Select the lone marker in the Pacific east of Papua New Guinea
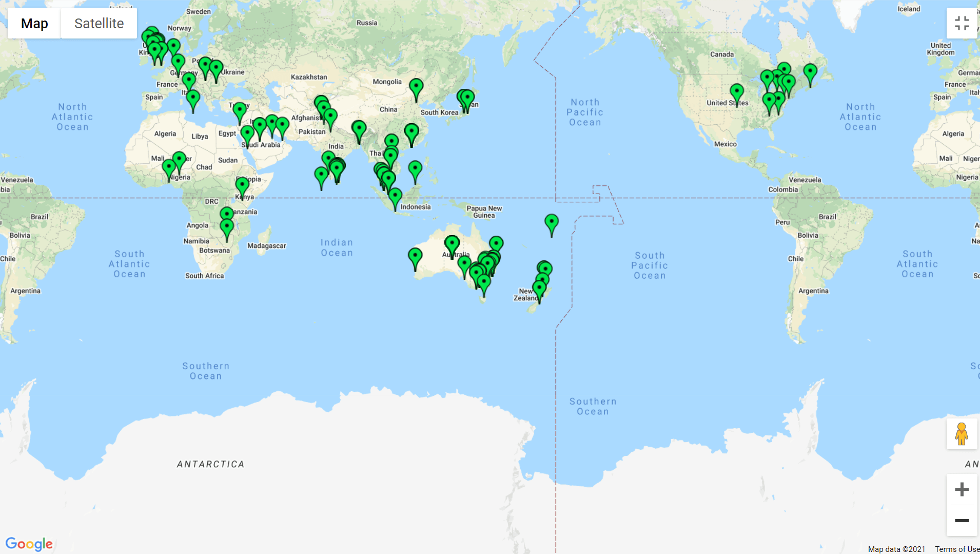 (x=552, y=223)
